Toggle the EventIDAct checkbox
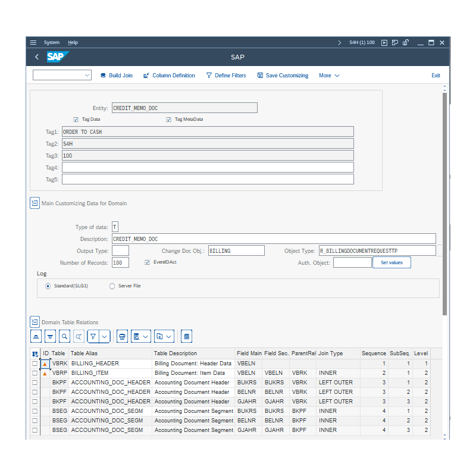The width and height of the screenshot is (476, 476). [147, 262]
